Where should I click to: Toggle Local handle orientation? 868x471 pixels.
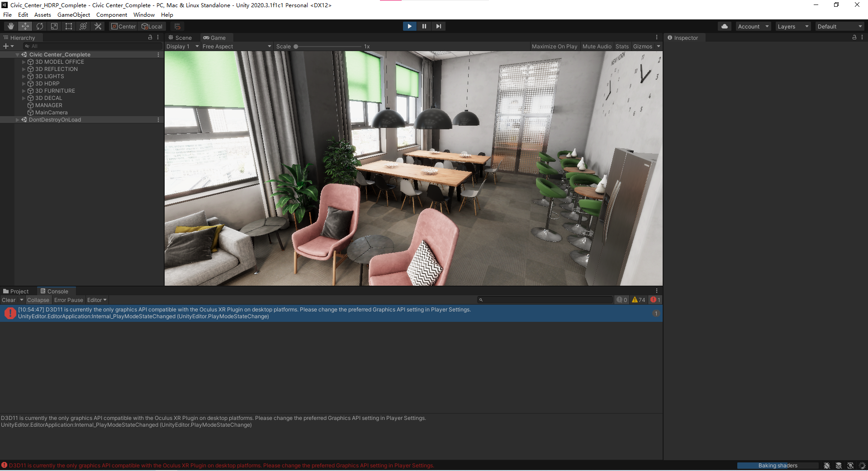pos(152,26)
